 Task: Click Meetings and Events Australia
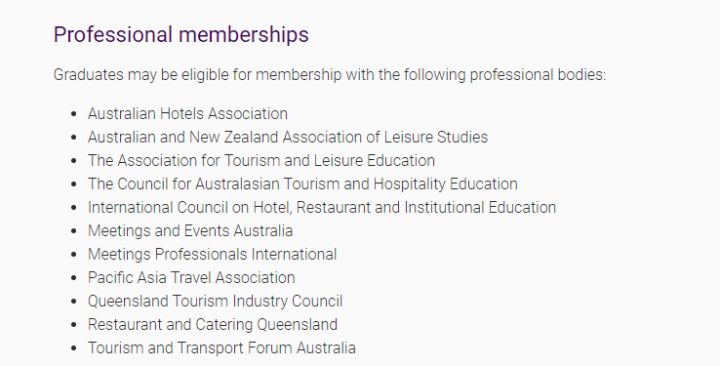tap(190, 231)
